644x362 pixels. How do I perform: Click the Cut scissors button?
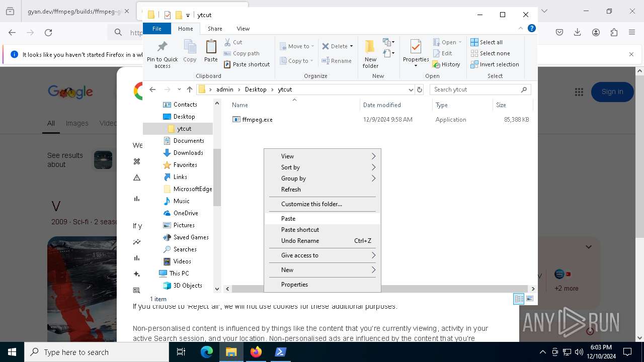[x=233, y=42]
